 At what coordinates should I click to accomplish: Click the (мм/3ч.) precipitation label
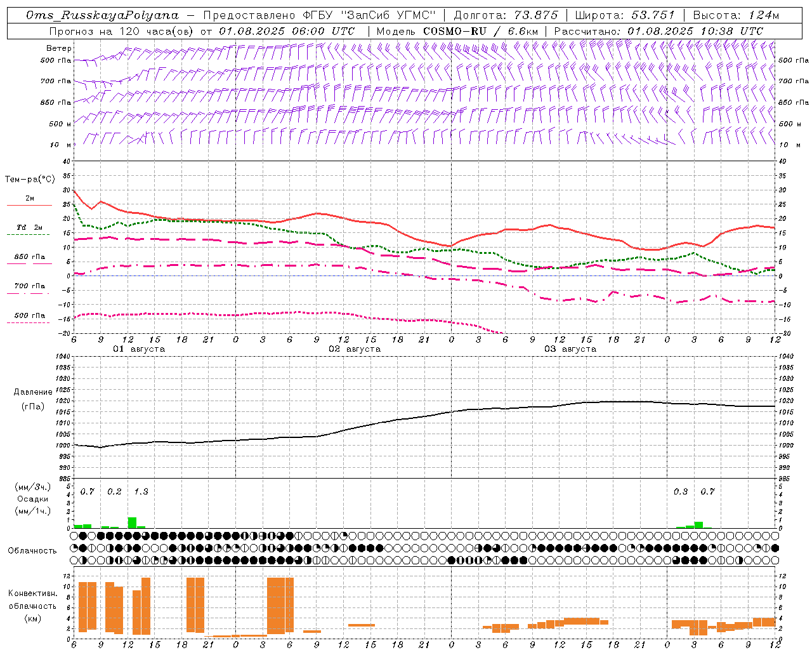[33, 487]
